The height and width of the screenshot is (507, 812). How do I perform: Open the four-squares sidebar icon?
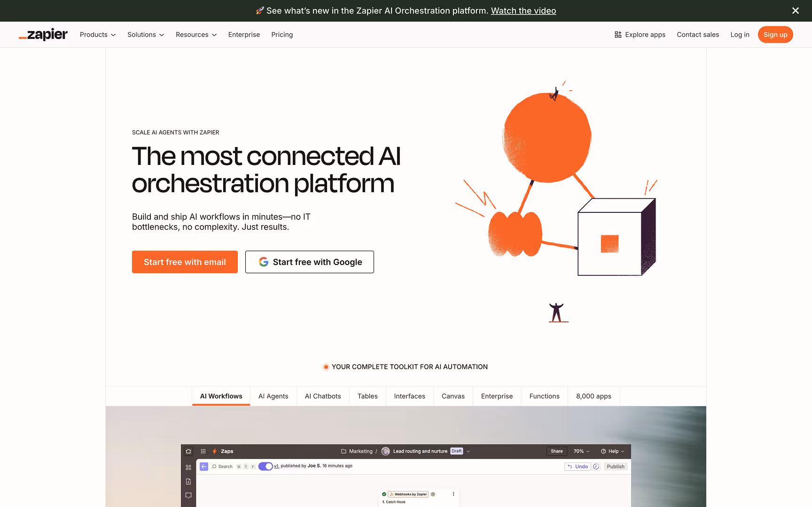click(188, 468)
